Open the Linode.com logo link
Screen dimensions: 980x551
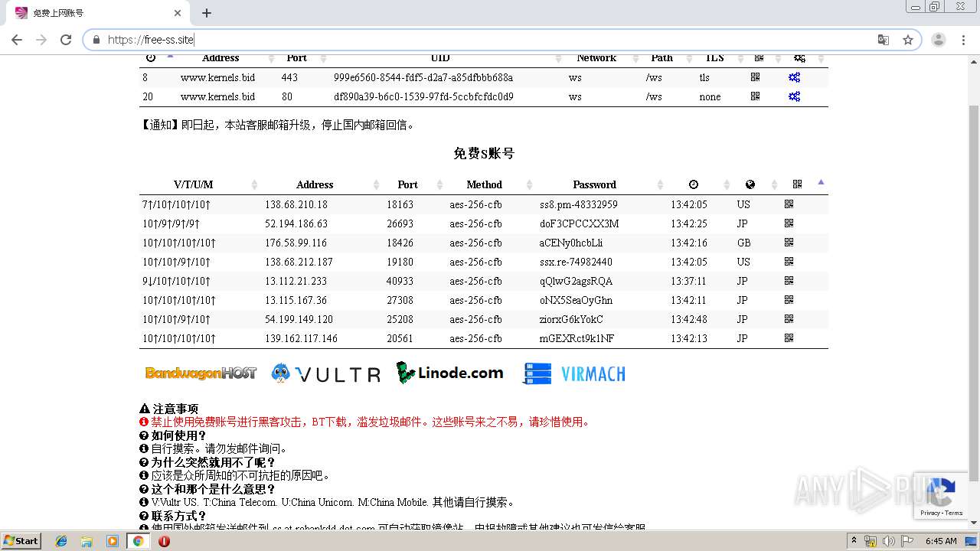tap(450, 373)
